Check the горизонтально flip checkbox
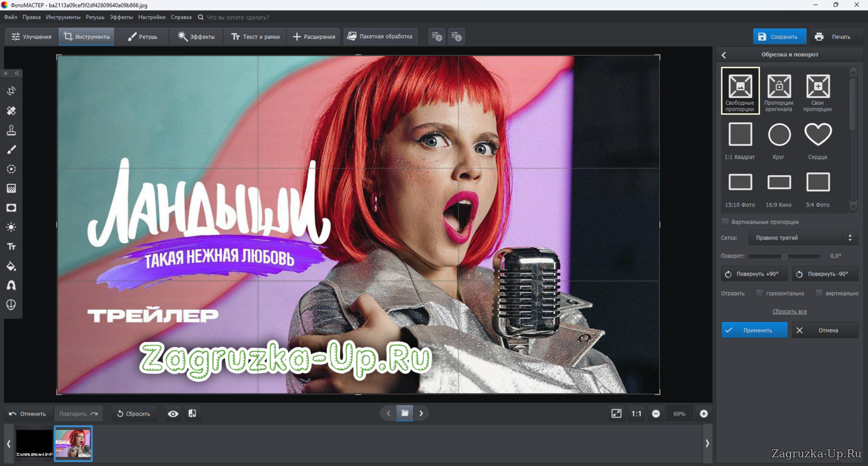The image size is (868, 466). pyautogui.click(x=759, y=293)
